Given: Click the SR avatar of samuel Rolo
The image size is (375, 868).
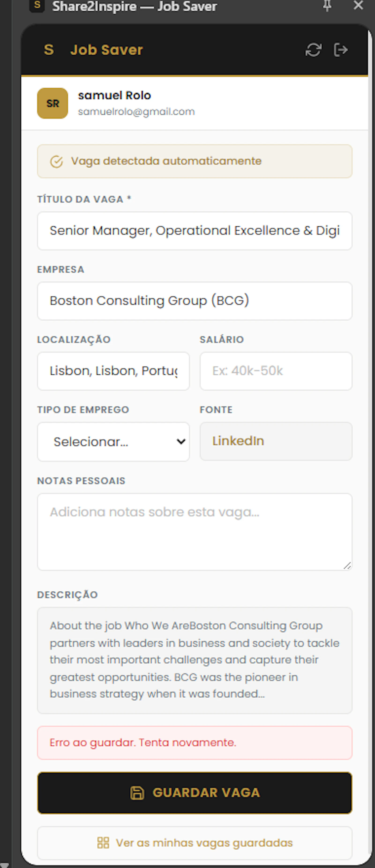Looking at the screenshot, I should click(x=52, y=103).
